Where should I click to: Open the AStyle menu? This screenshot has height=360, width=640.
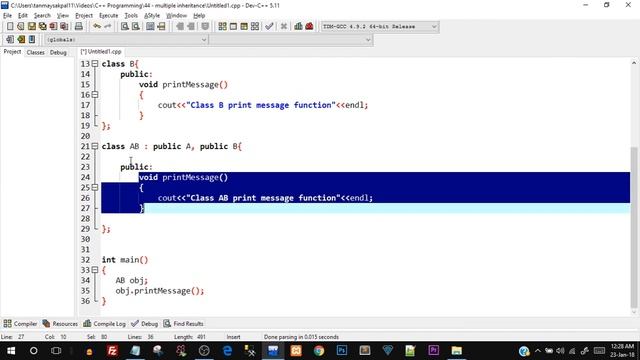tap(152, 16)
